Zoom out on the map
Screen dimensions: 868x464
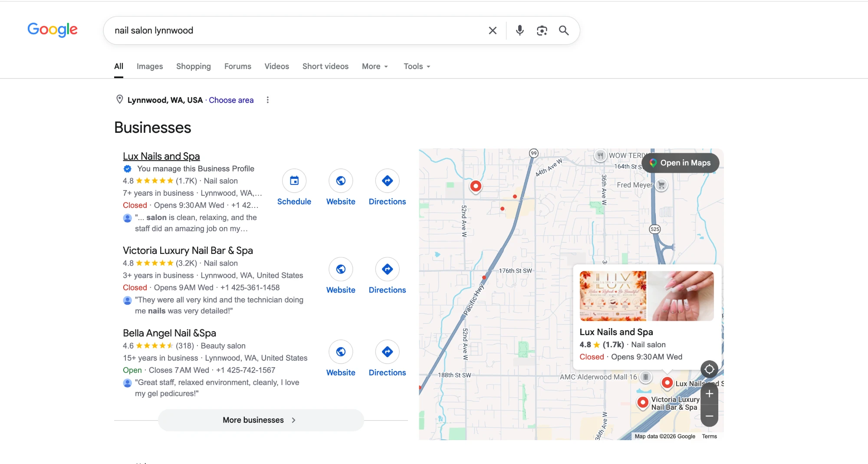pyautogui.click(x=709, y=416)
